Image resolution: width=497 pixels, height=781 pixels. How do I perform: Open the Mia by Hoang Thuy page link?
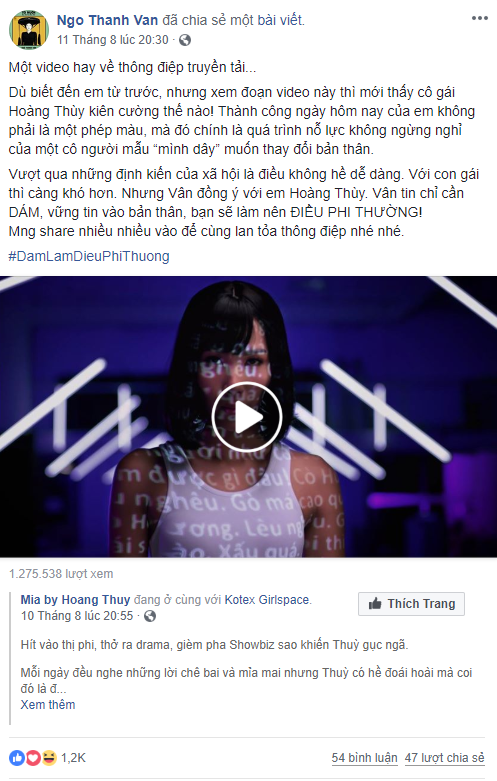(75, 600)
